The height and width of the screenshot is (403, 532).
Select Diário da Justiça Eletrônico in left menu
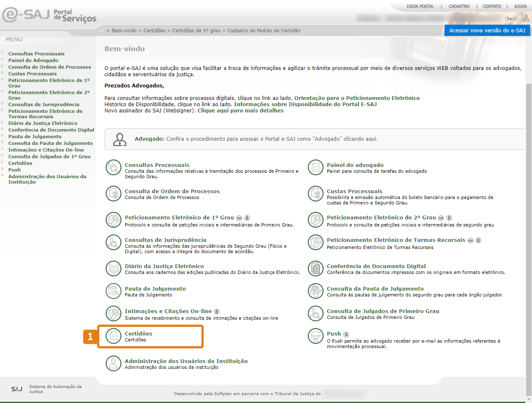43,123
